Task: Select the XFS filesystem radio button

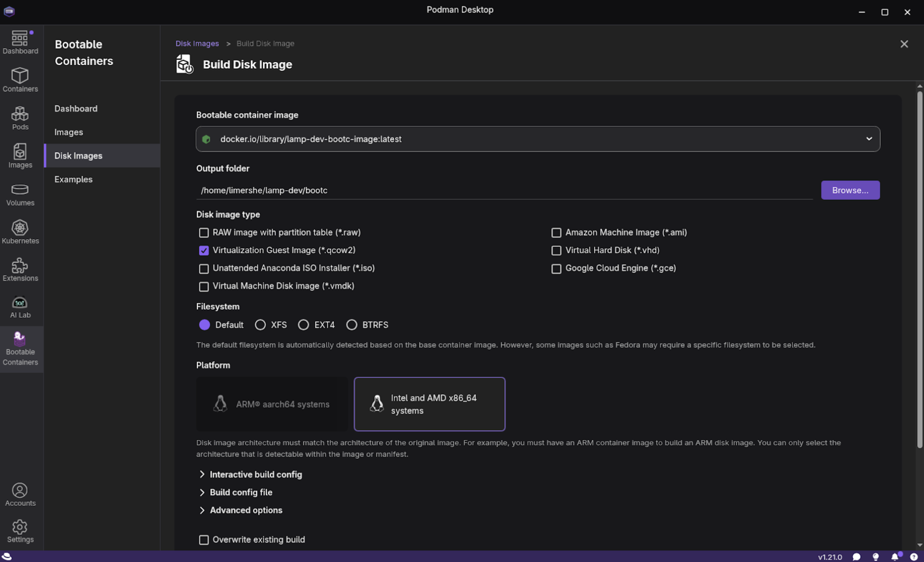Action: (260, 325)
